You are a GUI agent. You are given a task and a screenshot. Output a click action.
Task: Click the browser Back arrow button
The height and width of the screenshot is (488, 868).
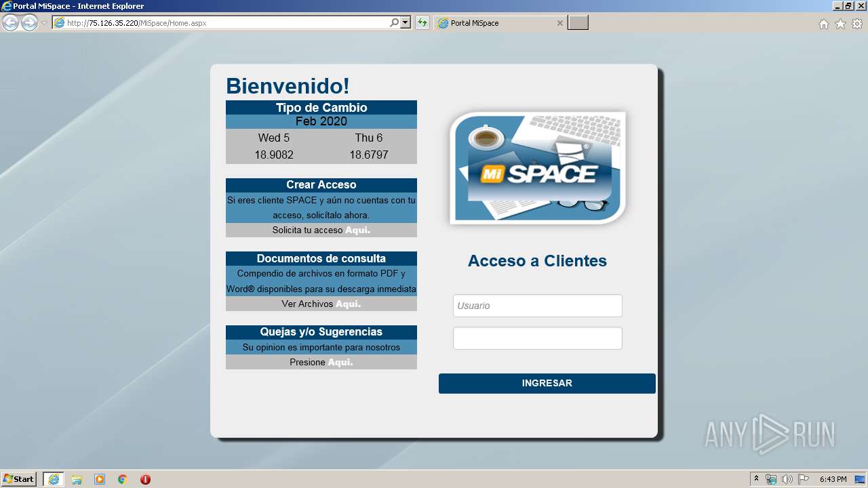(10, 23)
